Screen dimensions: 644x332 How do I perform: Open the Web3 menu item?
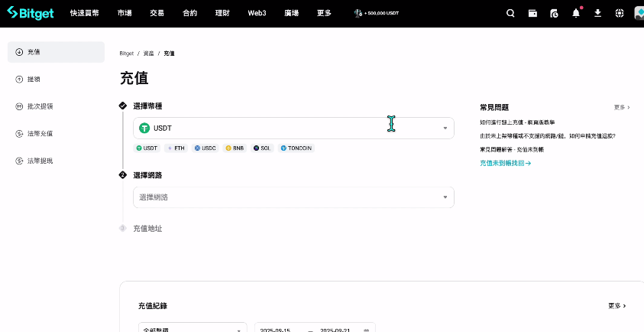[256, 13]
